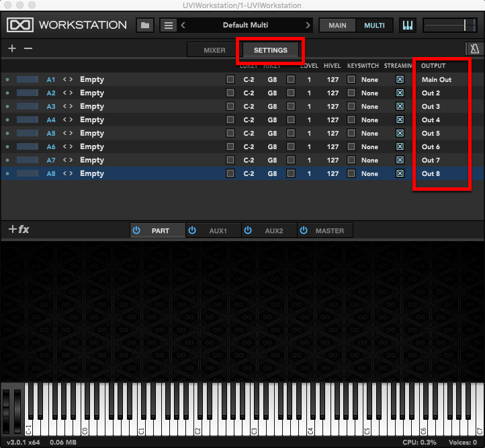This screenshot has width=485, height=448.
Task: Open the metronome tempo icon
Action: point(474,49)
